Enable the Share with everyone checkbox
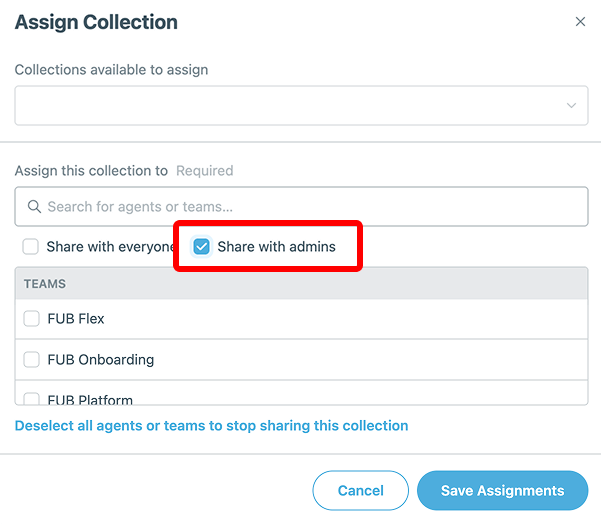The image size is (601, 524). tap(31, 247)
